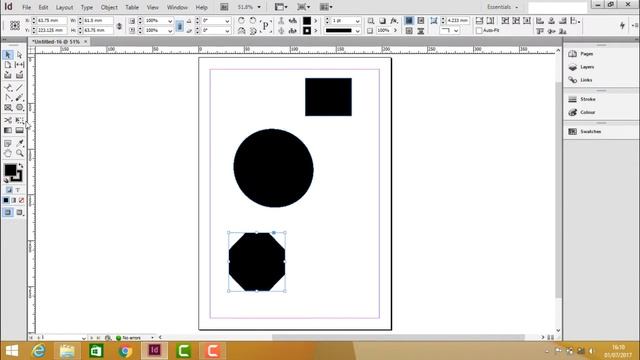Open the fx effects button
The width and height of the screenshot is (640, 360).
[394, 21]
